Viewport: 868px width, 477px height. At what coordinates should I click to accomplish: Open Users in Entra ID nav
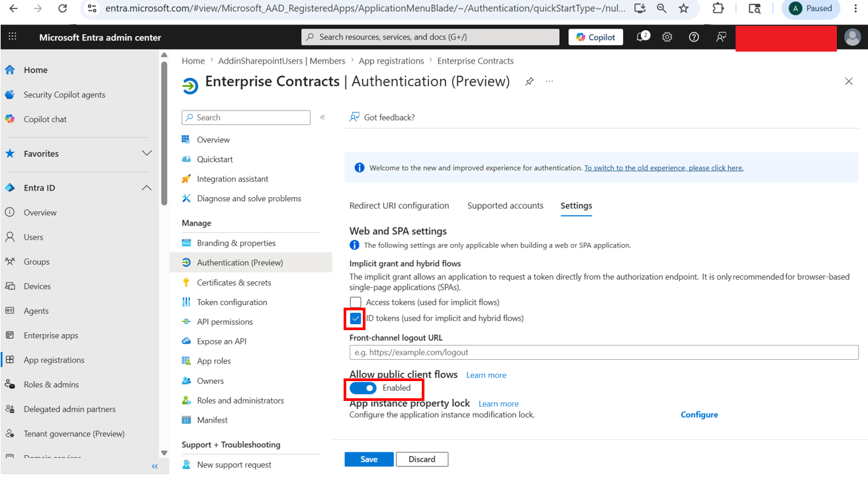(x=33, y=237)
